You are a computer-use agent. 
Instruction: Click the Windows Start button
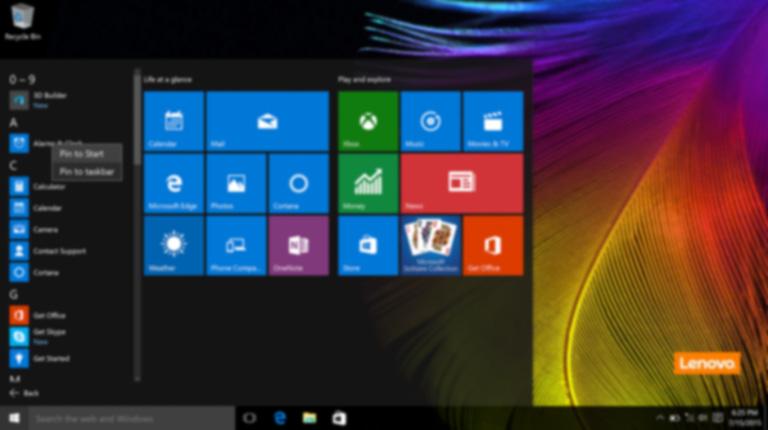point(14,418)
